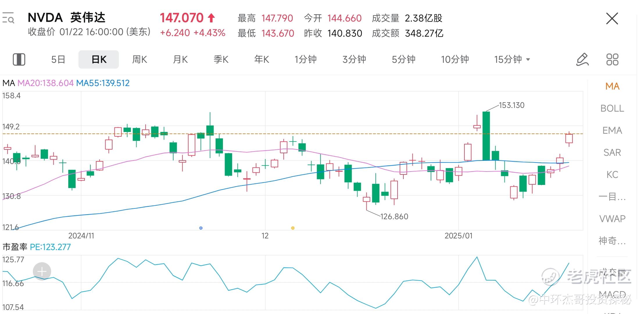Switch to 季K quarterly chart
644x314 pixels.
coord(221,59)
